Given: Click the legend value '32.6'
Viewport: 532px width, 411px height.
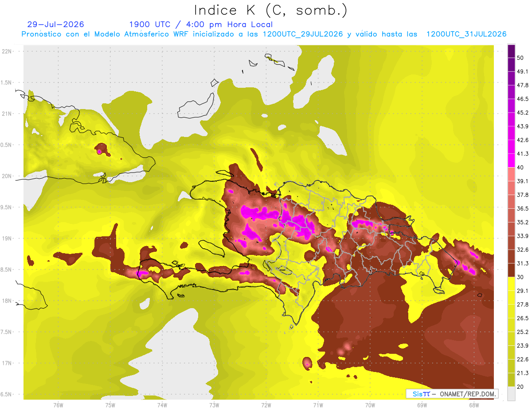Looking at the screenshot, I should pyautogui.click(x=523, y=250).
